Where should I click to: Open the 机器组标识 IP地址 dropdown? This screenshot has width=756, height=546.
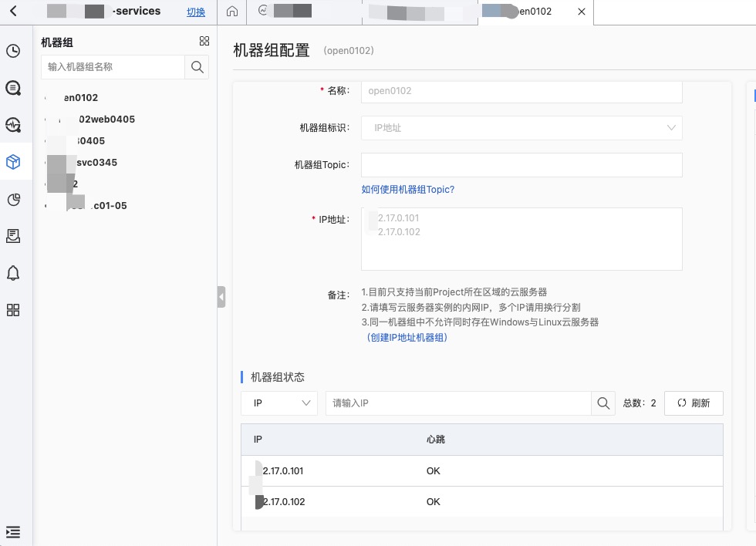point(521,128)
